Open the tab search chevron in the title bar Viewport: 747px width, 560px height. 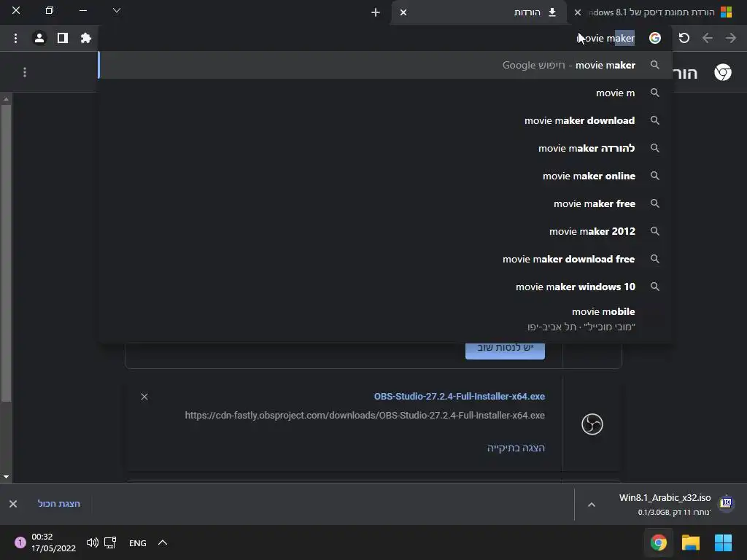click(x=117, y=10)
